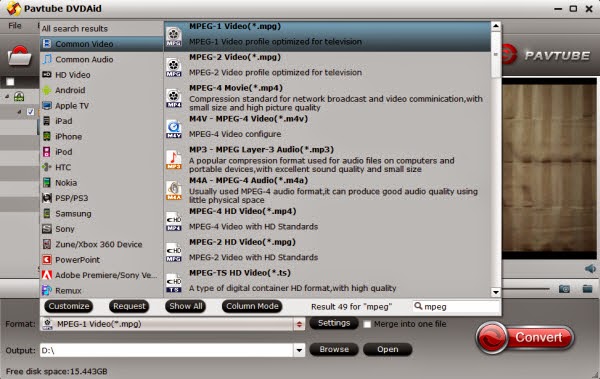Uncheck the title checkbox in file tree
The width and height of the screenshot is (600, 379).
[x=30, y=112]
